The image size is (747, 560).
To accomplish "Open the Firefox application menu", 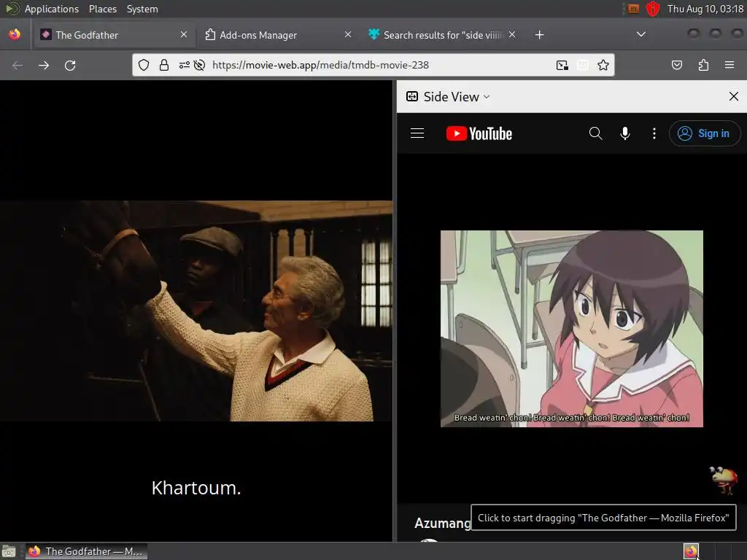I will pos(729,65).
